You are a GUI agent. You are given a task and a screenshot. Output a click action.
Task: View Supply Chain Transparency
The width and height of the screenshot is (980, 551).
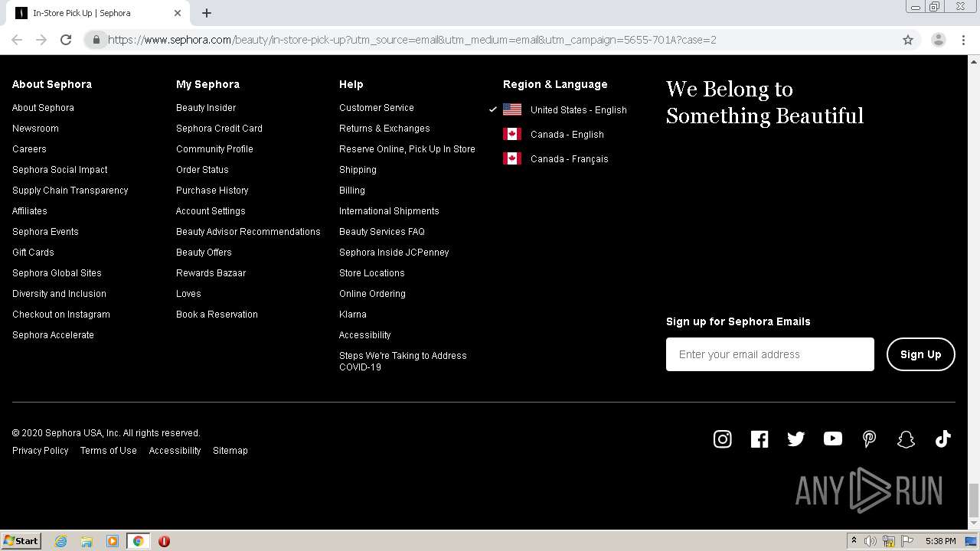point(70,191)
